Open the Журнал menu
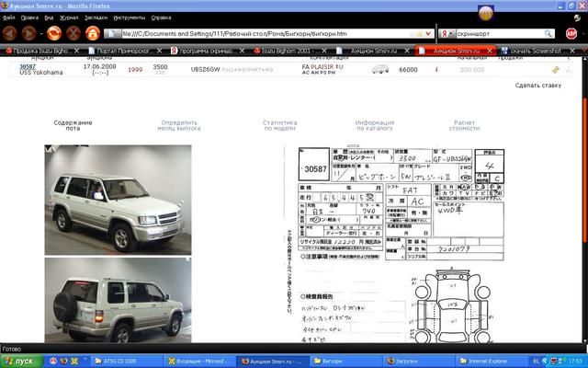Screen dimensions: 588x368 click(x=69, y=17)
